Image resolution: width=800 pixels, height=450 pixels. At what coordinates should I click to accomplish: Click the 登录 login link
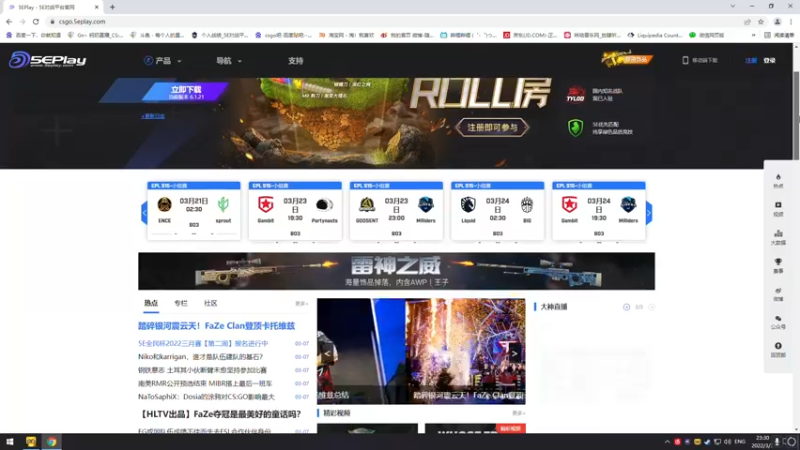(x=769, y=60)
